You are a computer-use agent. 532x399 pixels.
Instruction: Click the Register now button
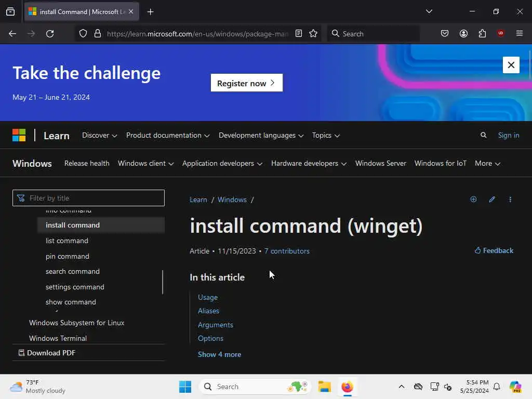point(246,83)
